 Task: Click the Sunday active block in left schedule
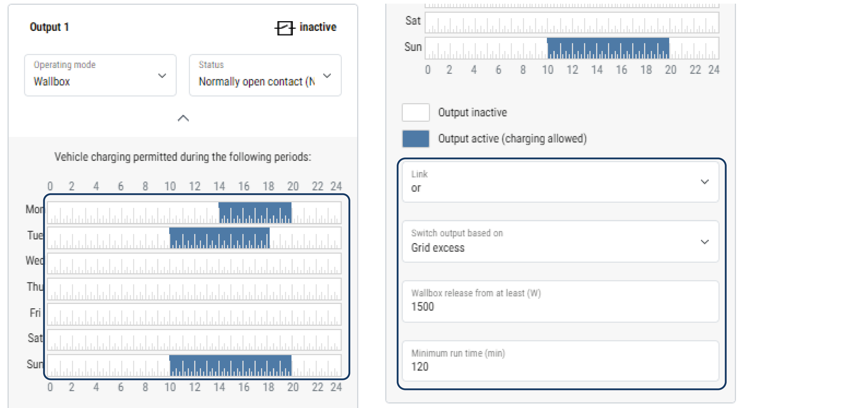(x=230, y=365)
